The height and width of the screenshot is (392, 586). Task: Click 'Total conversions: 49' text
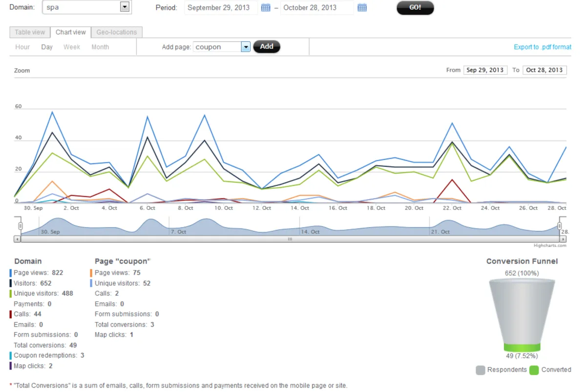click(45, 345)
